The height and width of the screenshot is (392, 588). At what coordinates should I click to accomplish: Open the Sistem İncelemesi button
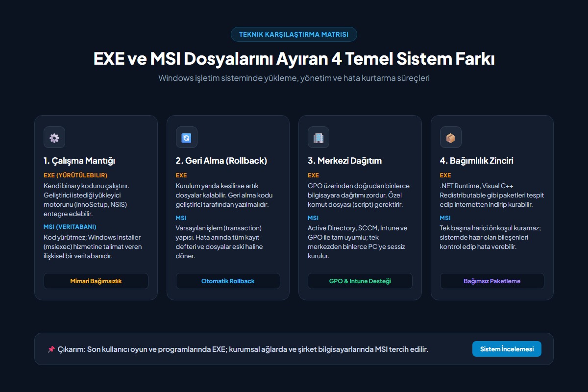pyautogui.click(x=507, y=349)
